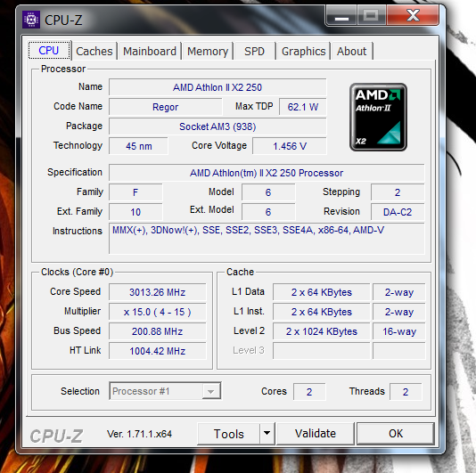The image size is (476, 473).
Task: Open the Tools dropdown arrow
Action: pyautogui.click(x=267, y=434)
